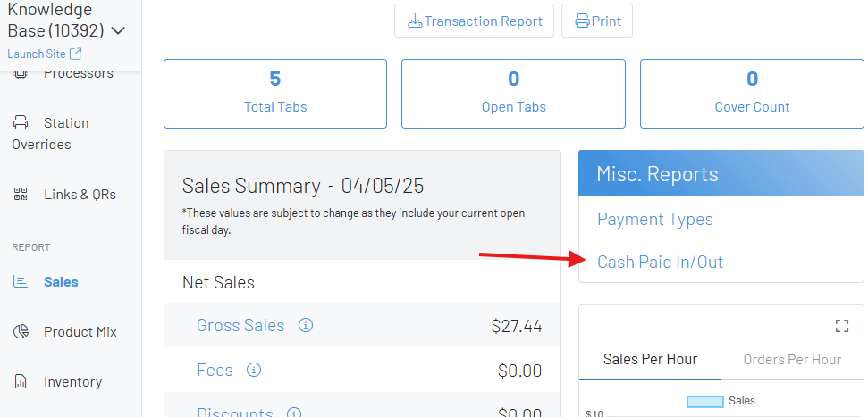This screenshot has height=417, width=868.
Task: Click the Gross Sales info icon
Action: 306,326
